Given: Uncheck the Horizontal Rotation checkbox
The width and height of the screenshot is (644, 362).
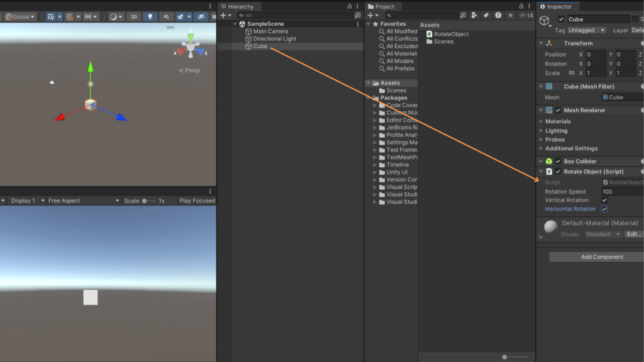Looking at the screenshot, I should pos(604,209).
